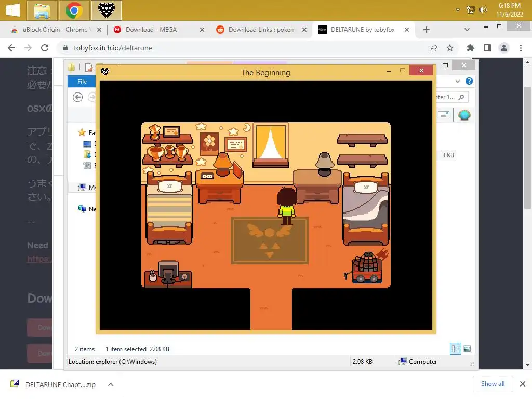532x399 pixels.
Task: Go back in Chrome
Action: pos(11,48)
